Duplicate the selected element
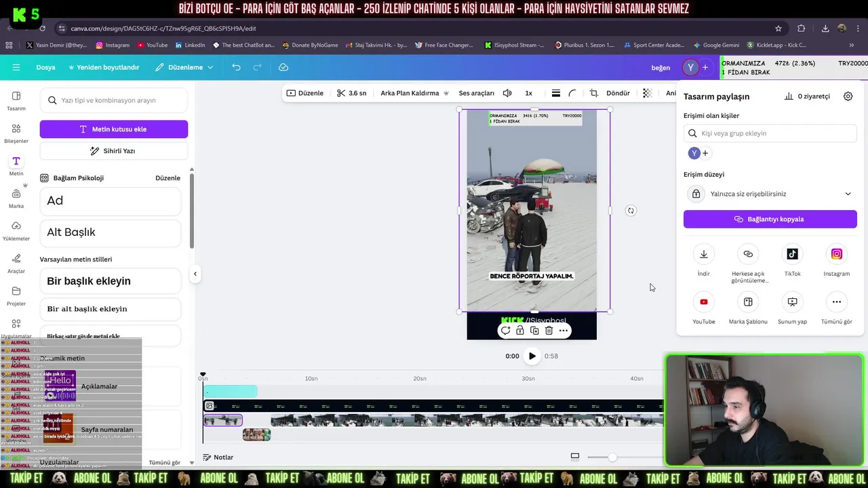868x488 pixels. [x=534, y=331]
